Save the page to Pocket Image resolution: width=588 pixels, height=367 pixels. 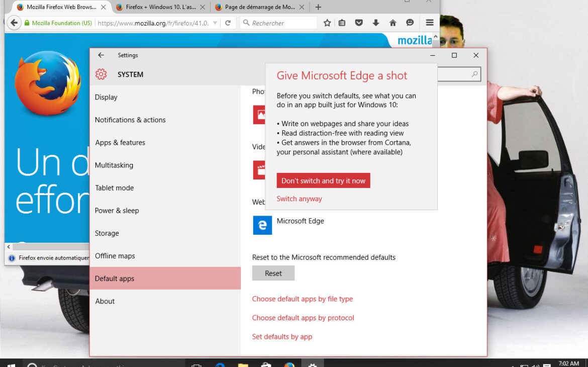358,23
